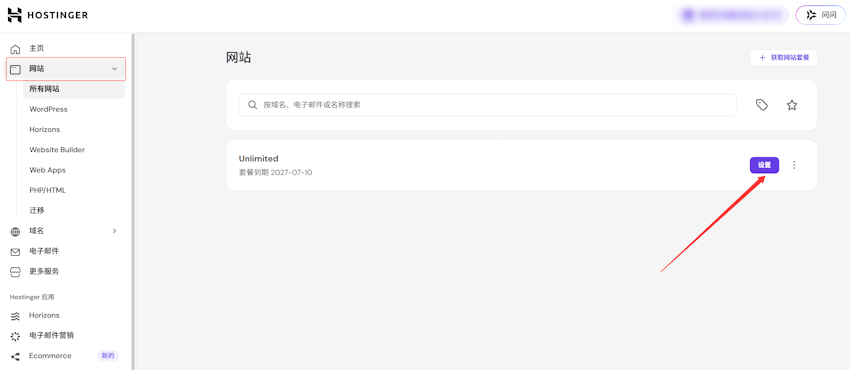
Task: Click the 问问 button
Action: pos(821,15)
